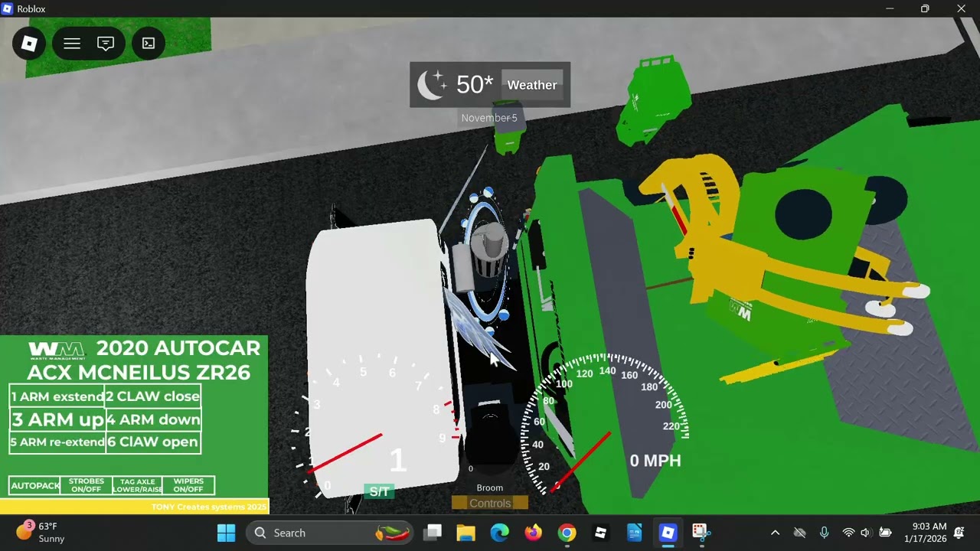
Task: Open the Roblox chat bubble
Action: tap(106, 44)
